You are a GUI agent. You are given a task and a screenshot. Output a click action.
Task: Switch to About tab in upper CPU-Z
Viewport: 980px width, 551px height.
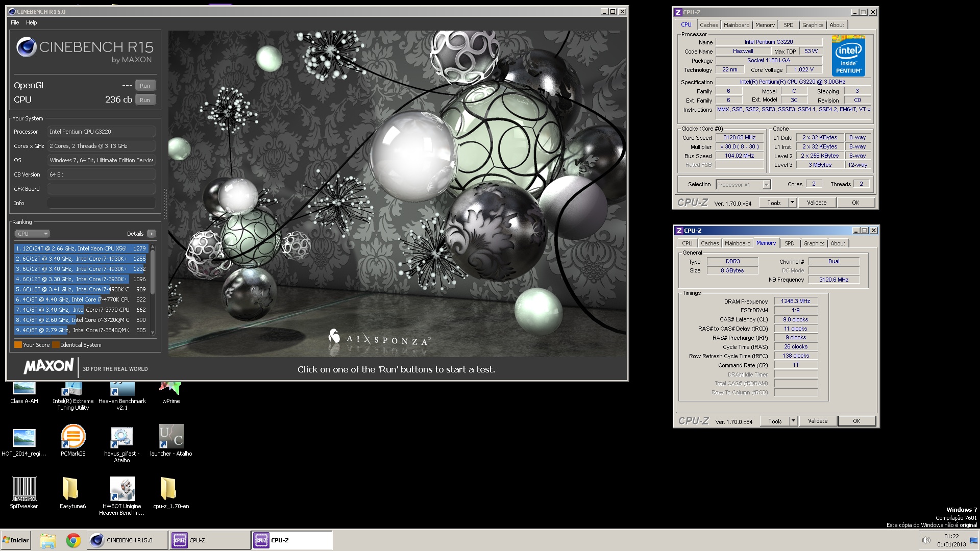837,25
